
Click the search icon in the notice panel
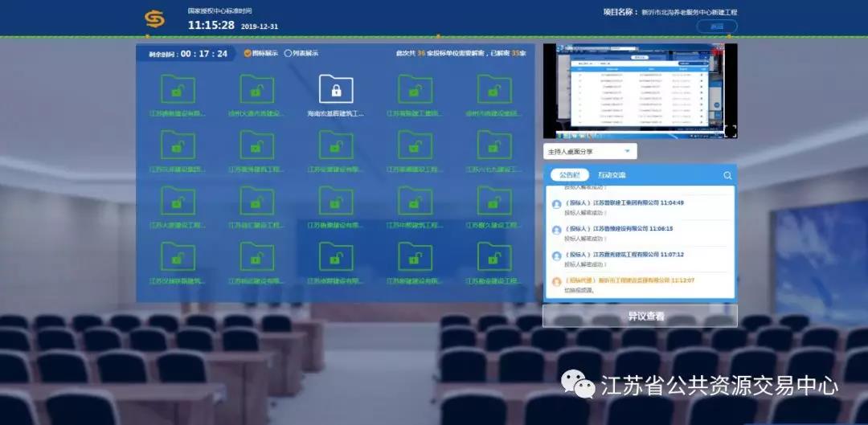tap(727, 175)
